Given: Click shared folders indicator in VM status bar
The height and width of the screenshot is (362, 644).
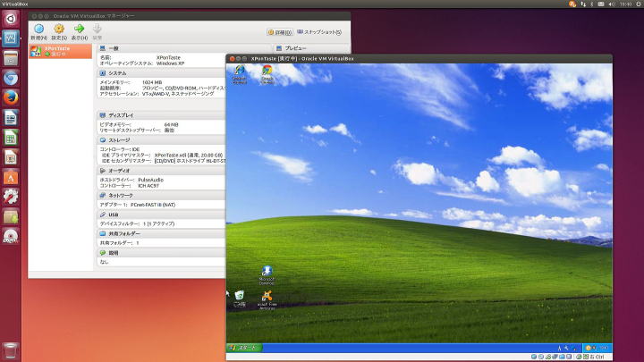Looking at the screenshot, I should pos(562,357).
